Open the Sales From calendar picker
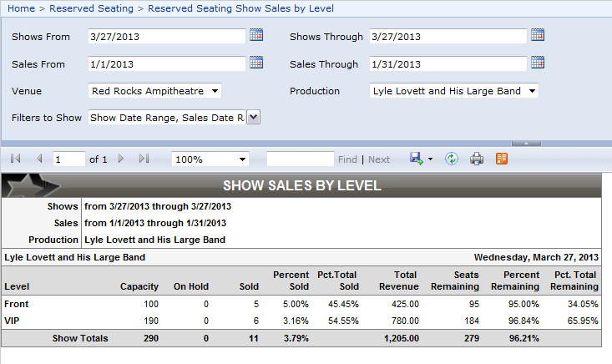 point(256,63)
